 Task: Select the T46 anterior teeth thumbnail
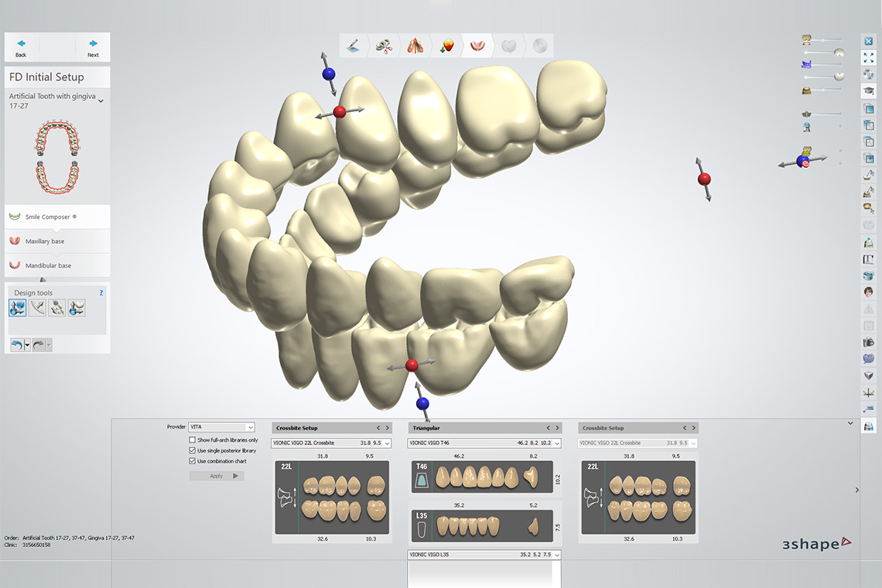tap(484, 477)
